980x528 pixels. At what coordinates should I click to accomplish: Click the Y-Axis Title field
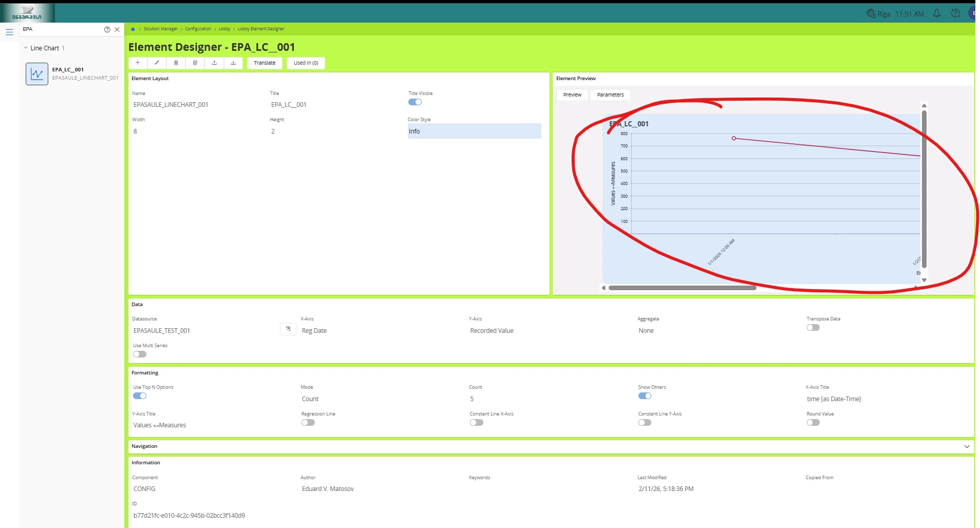coord(214,425)
